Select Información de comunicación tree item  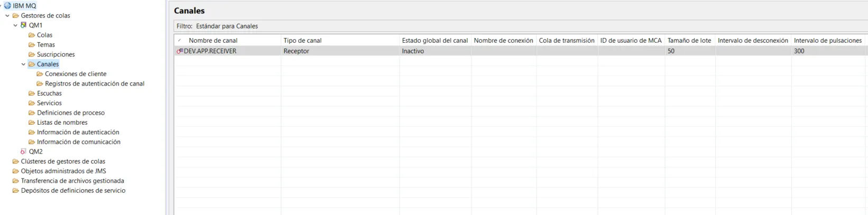[x=79, y=142]
